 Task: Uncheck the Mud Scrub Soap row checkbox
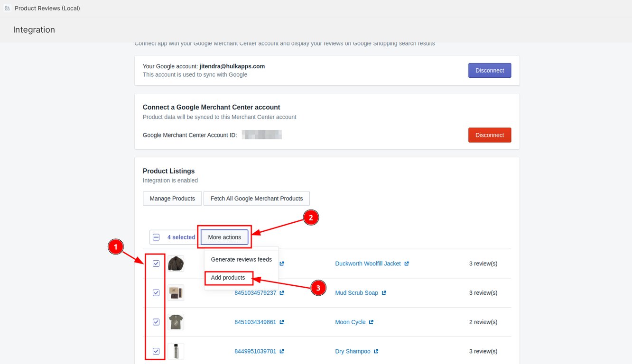pos(156,293)
